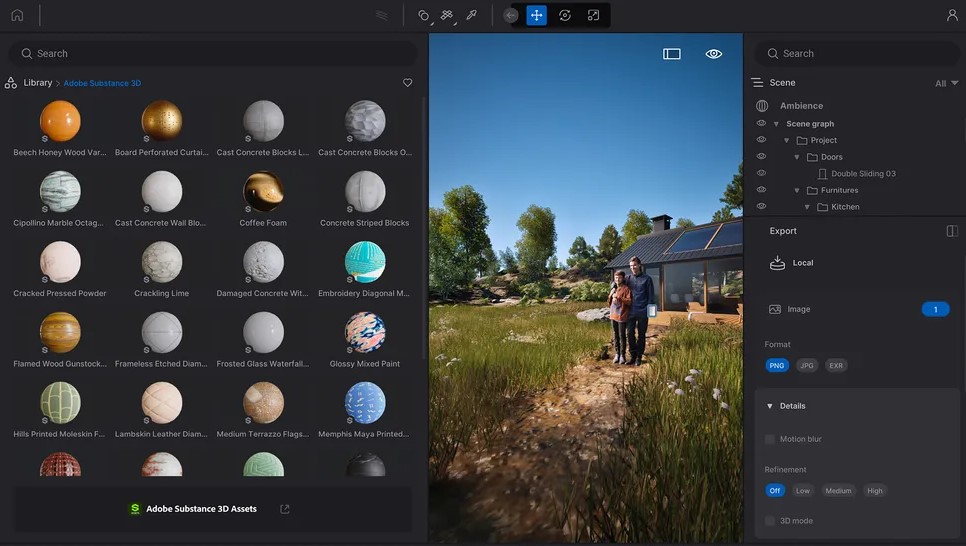Click the favorites heart icon in Library
Viewport: 966px width, 546px height.
pyautogui.click(x=407, y=83)
